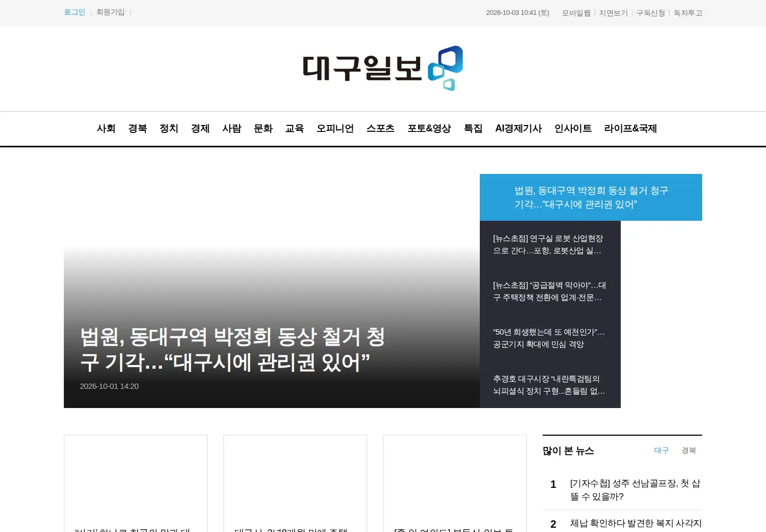Viewport: 766px width, 532px height.
Task: Click the 많이 본 뉴스 heading
Action: (x=568, y=451)
